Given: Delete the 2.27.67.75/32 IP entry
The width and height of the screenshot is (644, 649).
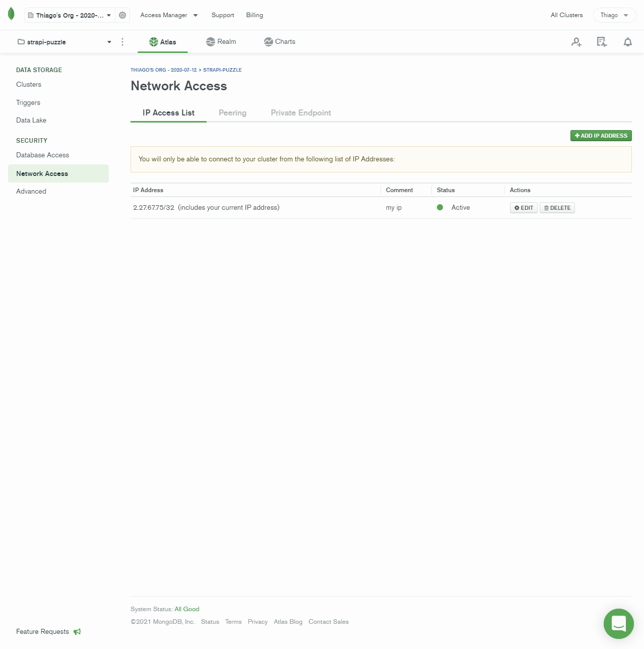Looking at the screenshot, I should pos(557,208).
